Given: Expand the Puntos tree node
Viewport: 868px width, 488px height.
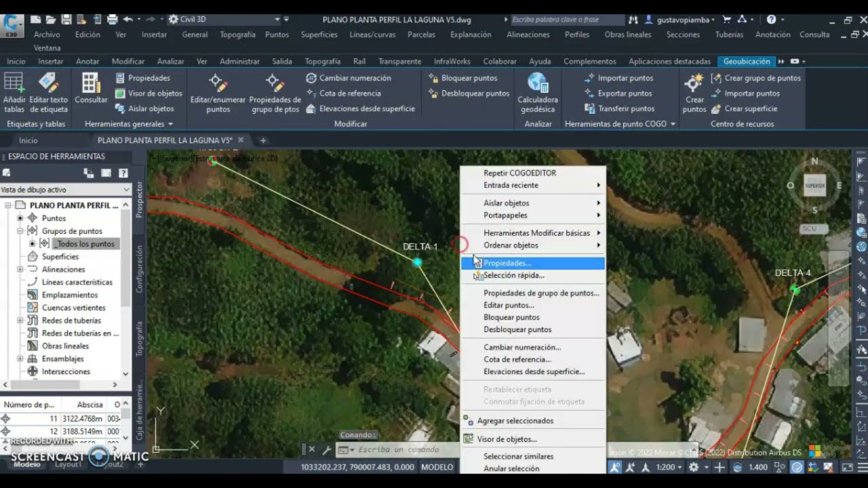Looking at the screenshot, I should 20,218.
